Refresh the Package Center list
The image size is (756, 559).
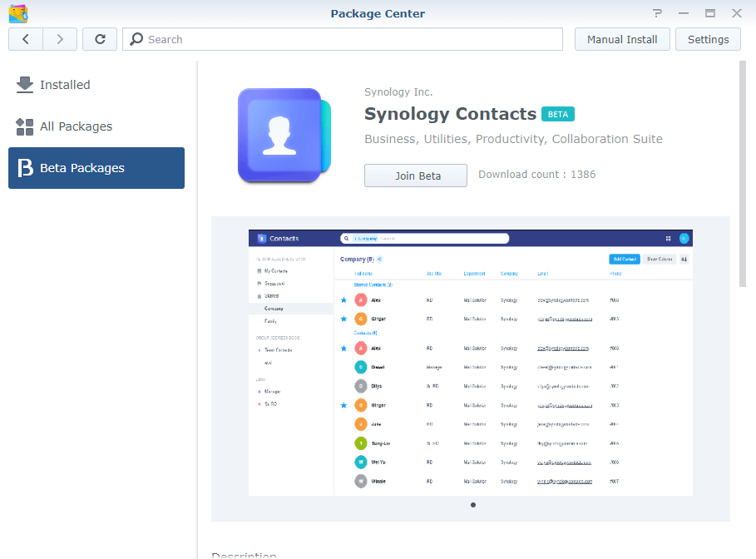[x=100, y=39]
